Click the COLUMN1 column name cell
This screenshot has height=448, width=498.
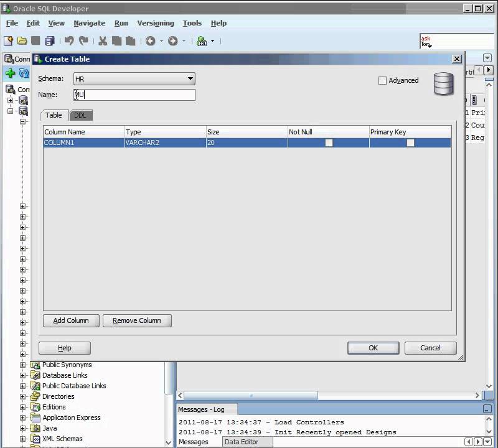tap(84, 143)
